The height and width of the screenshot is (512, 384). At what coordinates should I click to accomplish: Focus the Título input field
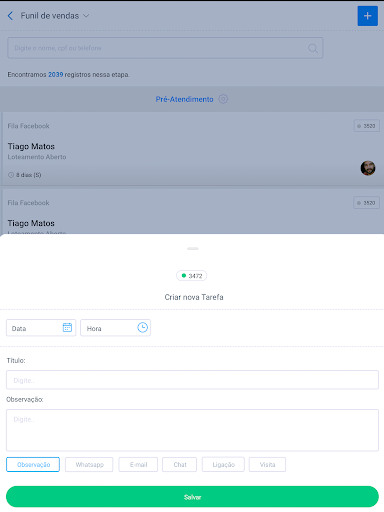192,380
